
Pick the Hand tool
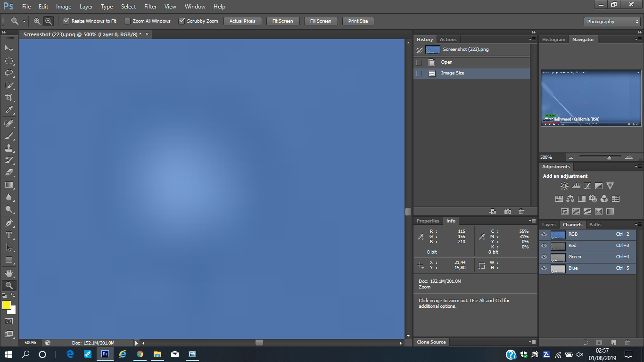coord(8,273)
